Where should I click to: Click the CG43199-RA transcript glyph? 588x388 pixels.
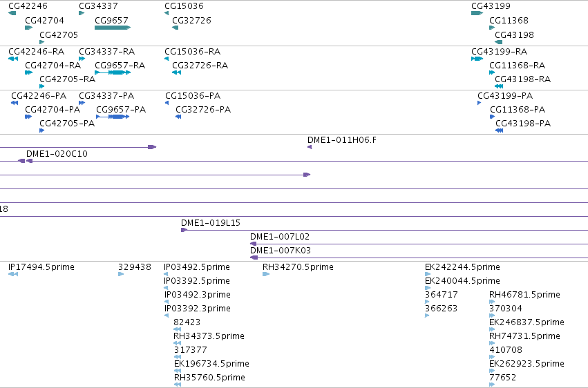(x=477, y=59)
